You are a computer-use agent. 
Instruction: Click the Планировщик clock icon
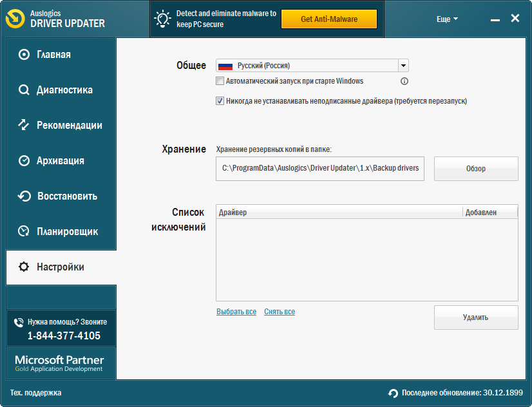[24, 231]
